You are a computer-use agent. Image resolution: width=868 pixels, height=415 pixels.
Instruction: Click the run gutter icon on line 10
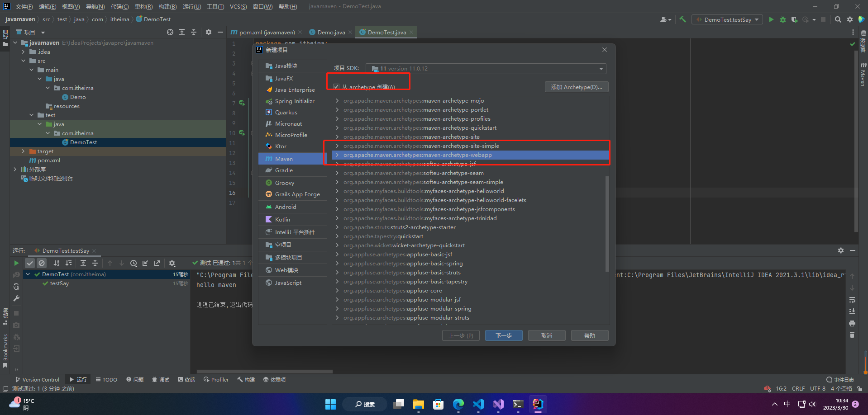point(242,133)
